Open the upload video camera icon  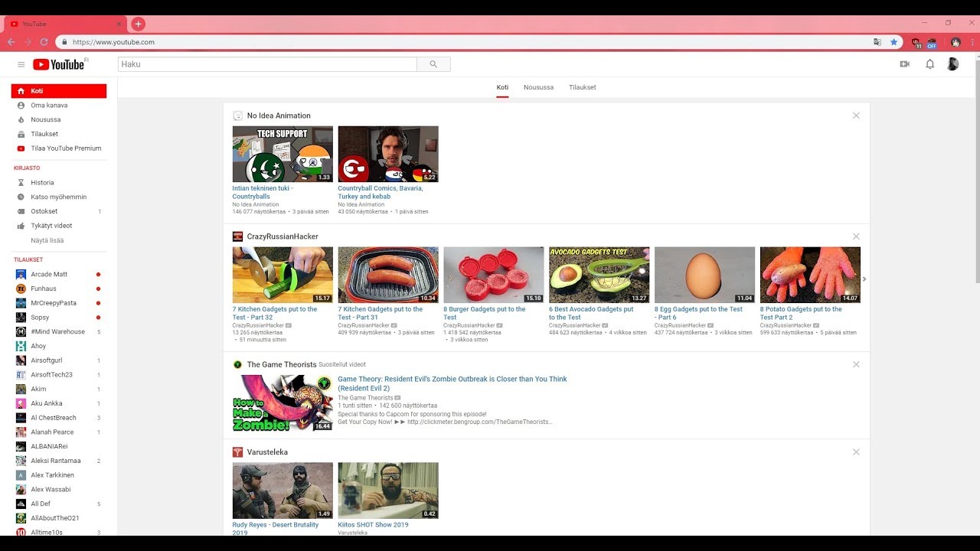click(x=904, y=64)
